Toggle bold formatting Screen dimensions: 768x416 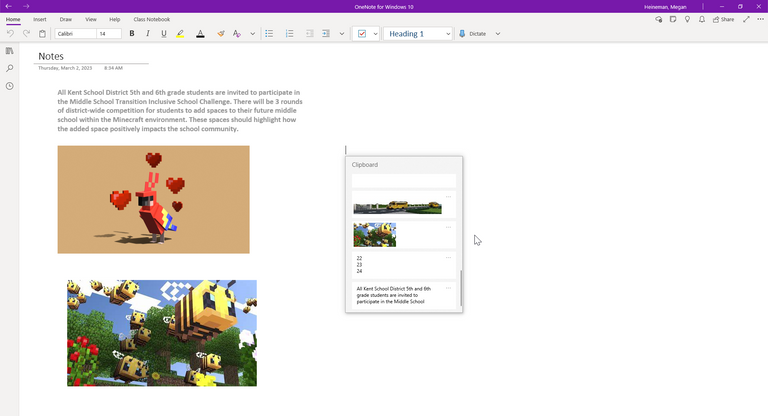pyautogui.click(x=132, y=33)
